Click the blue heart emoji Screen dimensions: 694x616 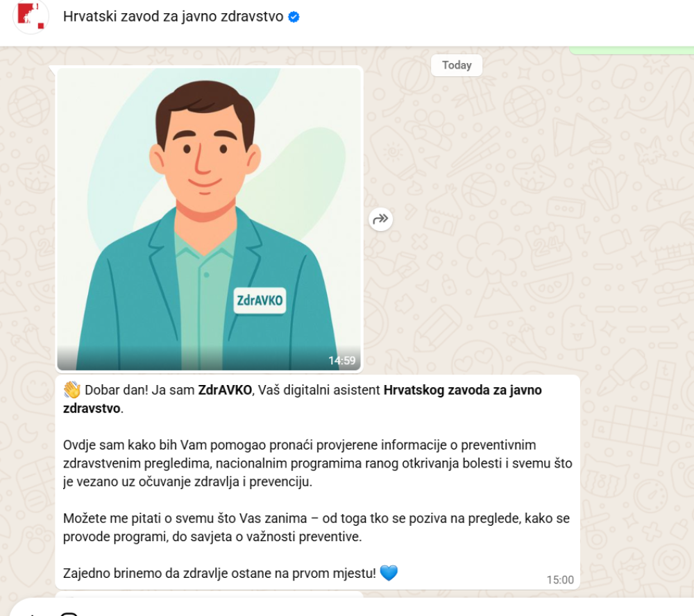click(389, 572)
